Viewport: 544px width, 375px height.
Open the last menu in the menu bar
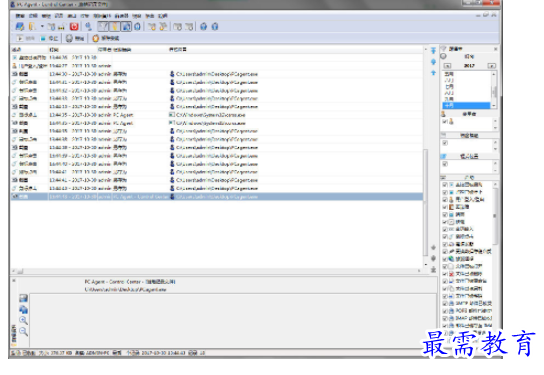tap(163, 16)
